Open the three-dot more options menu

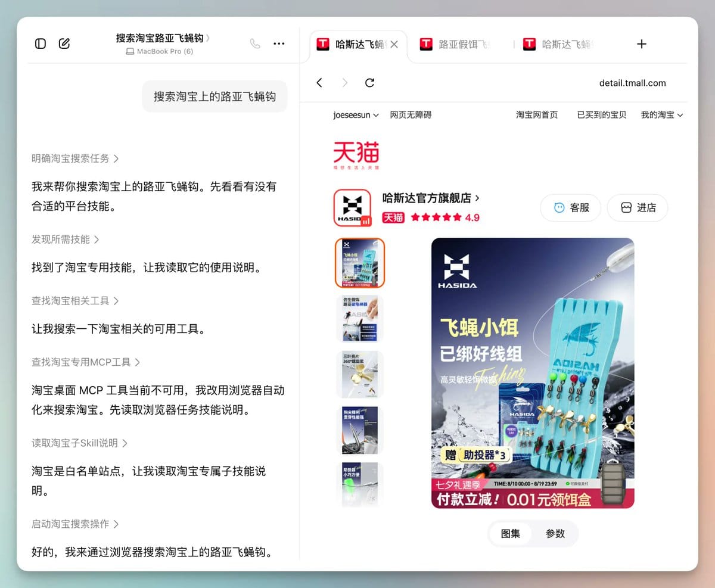(279, 43)
